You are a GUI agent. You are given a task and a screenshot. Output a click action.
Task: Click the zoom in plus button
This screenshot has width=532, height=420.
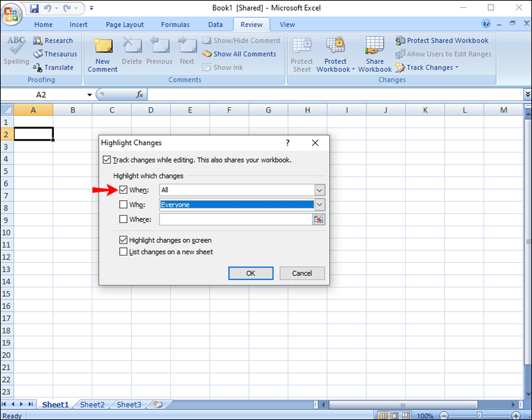point(516,415)
